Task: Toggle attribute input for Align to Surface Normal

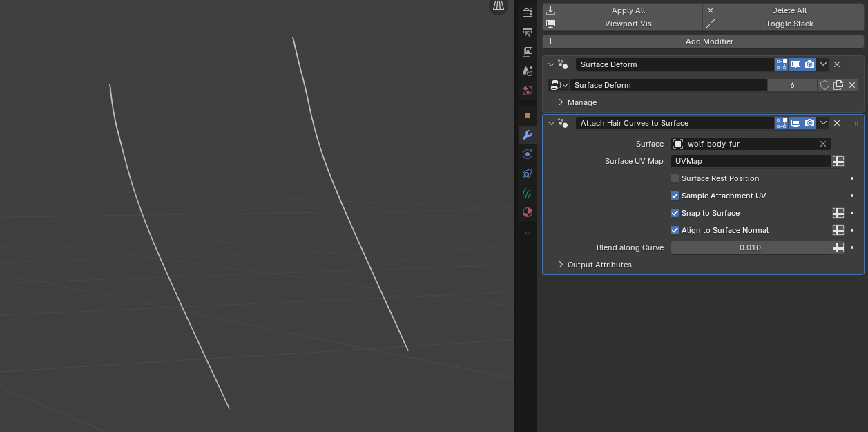Action: [838, 230]
